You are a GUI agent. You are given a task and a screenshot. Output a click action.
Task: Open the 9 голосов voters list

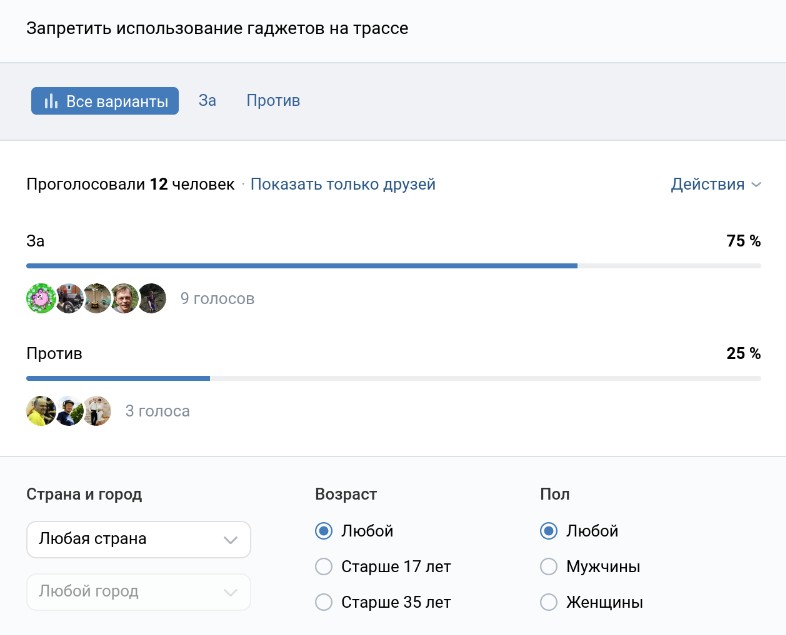point(217,298)
